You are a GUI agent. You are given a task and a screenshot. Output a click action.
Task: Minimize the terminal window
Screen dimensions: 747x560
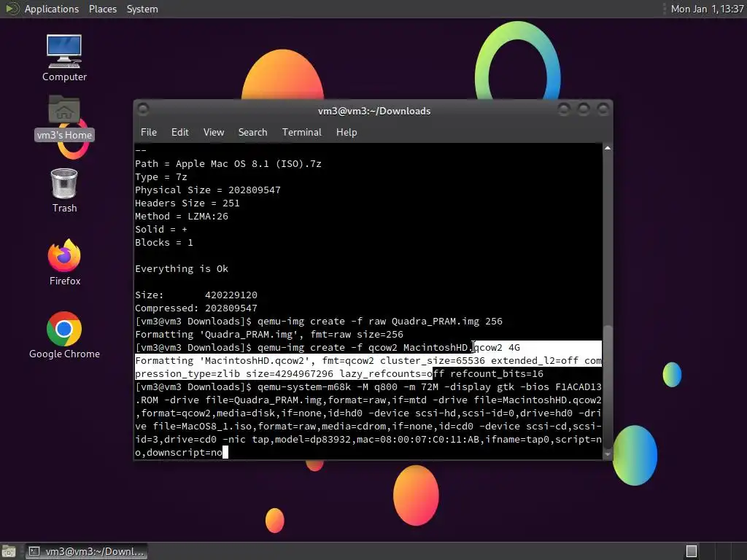564,109
